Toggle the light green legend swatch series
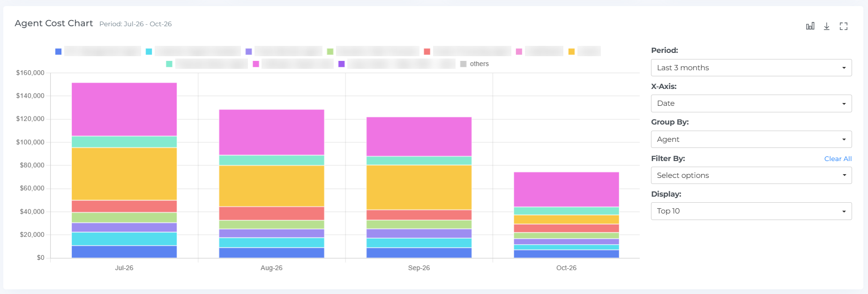 [x=330, y=51]
